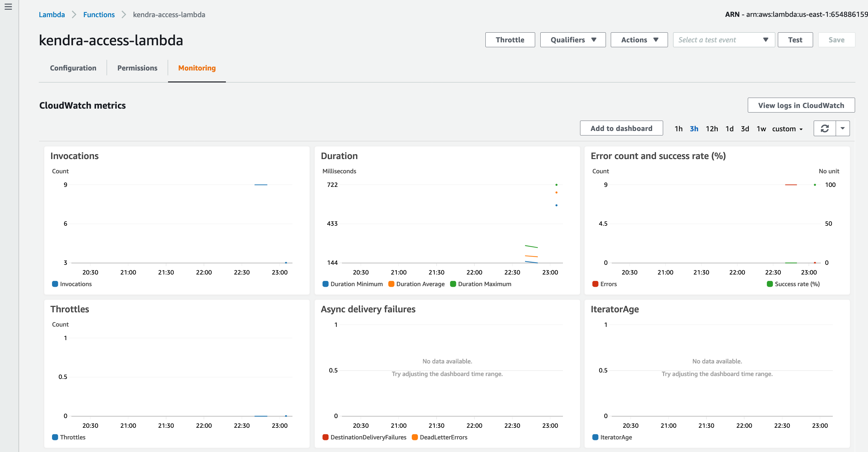Switch to the Configuration tab

pos(73,68)
